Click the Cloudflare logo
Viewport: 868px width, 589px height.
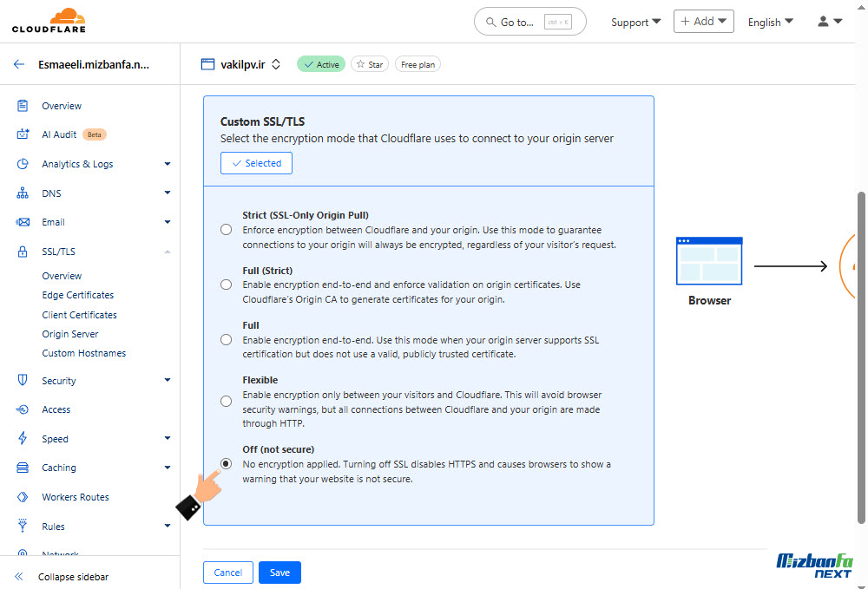(49, 21)
